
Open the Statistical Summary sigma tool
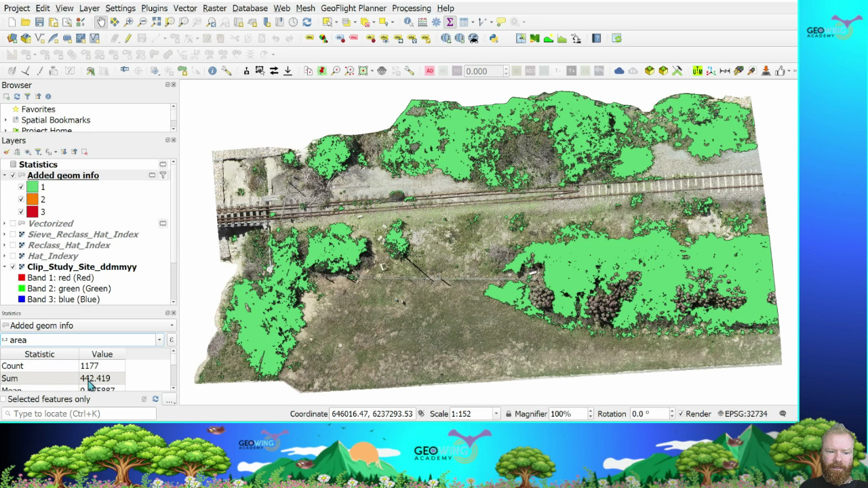pos(450,22)
